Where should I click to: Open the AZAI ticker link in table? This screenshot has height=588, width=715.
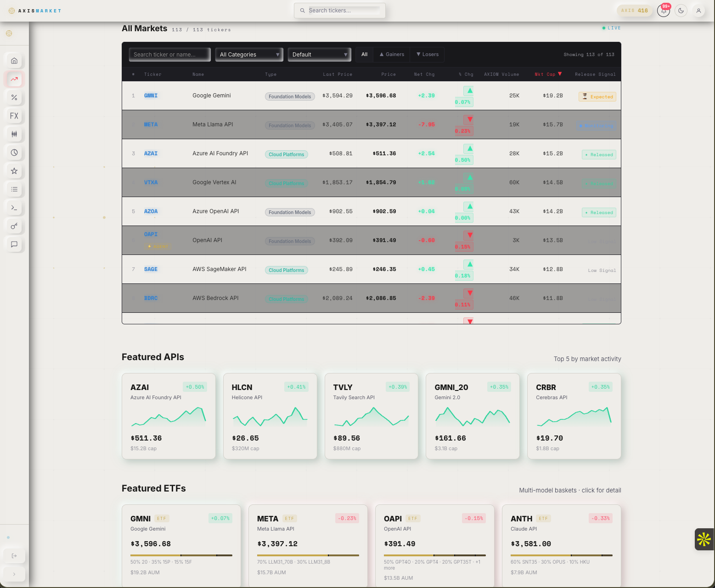(x=151, y=153)
